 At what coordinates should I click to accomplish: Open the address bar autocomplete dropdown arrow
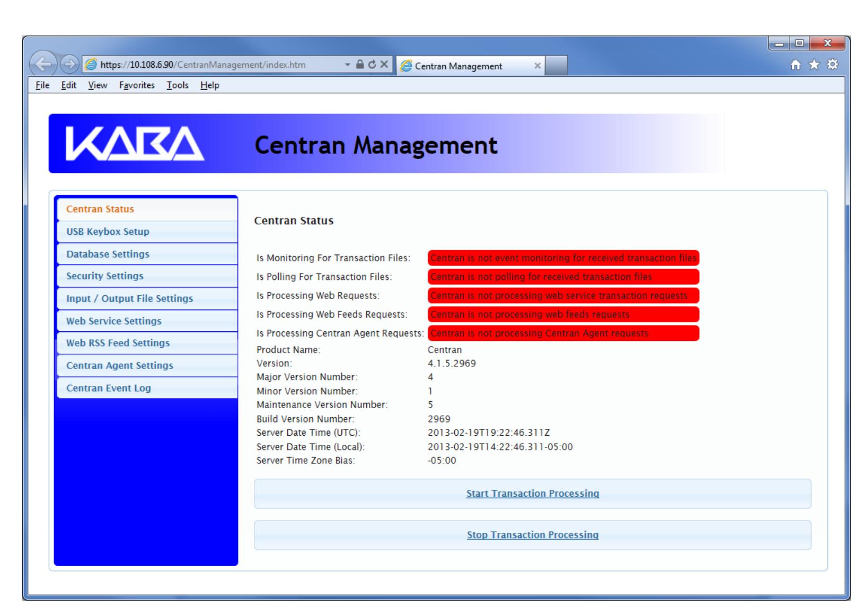click(348, 65)
